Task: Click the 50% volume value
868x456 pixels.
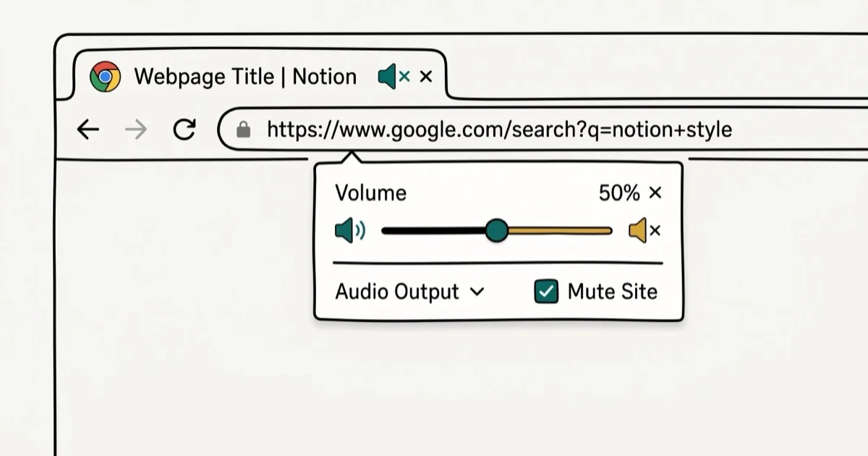Action: 619,193
